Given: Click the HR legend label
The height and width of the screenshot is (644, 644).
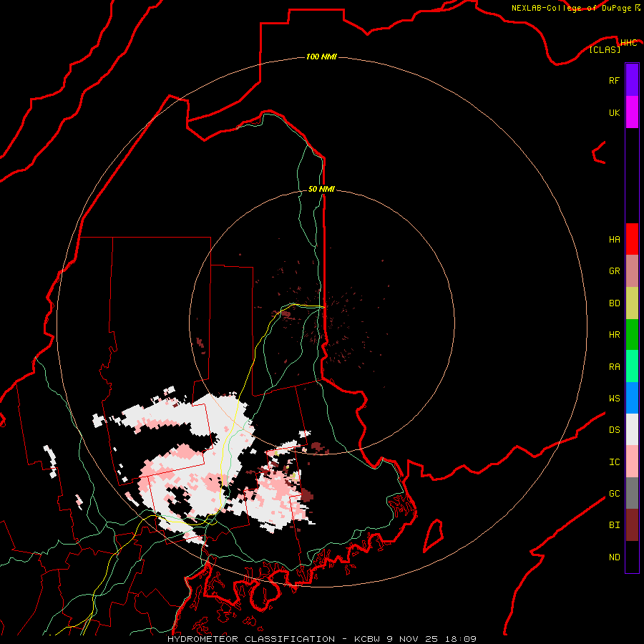Looking at the screenshot, I should (614, 335).
